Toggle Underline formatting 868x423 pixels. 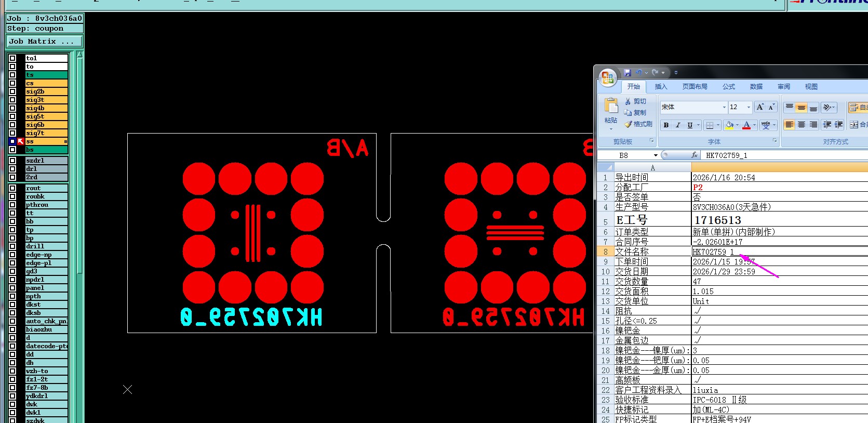(x=690, y=125)
